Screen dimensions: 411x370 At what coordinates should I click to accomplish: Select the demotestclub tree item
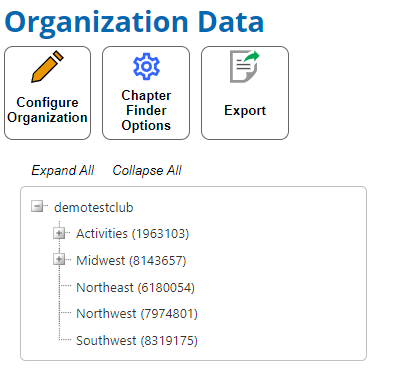point(94,207)
